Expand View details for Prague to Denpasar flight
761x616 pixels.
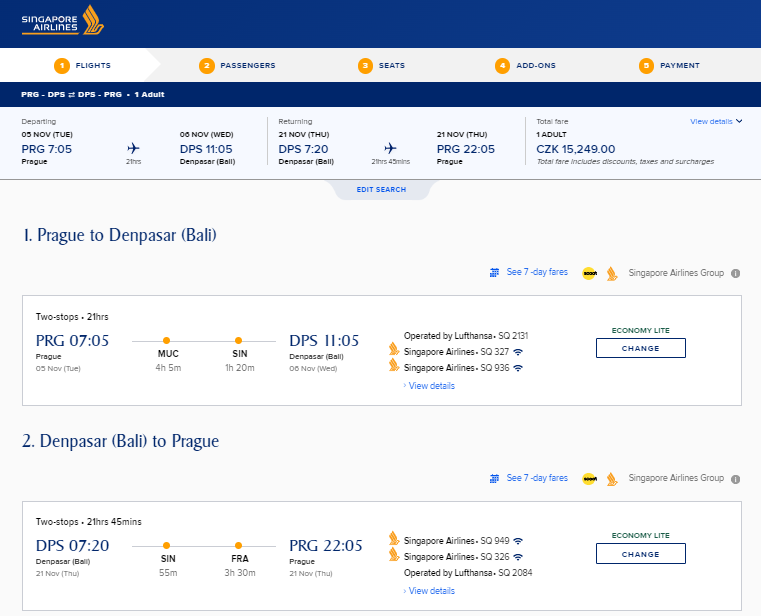[x=429, y=386]
